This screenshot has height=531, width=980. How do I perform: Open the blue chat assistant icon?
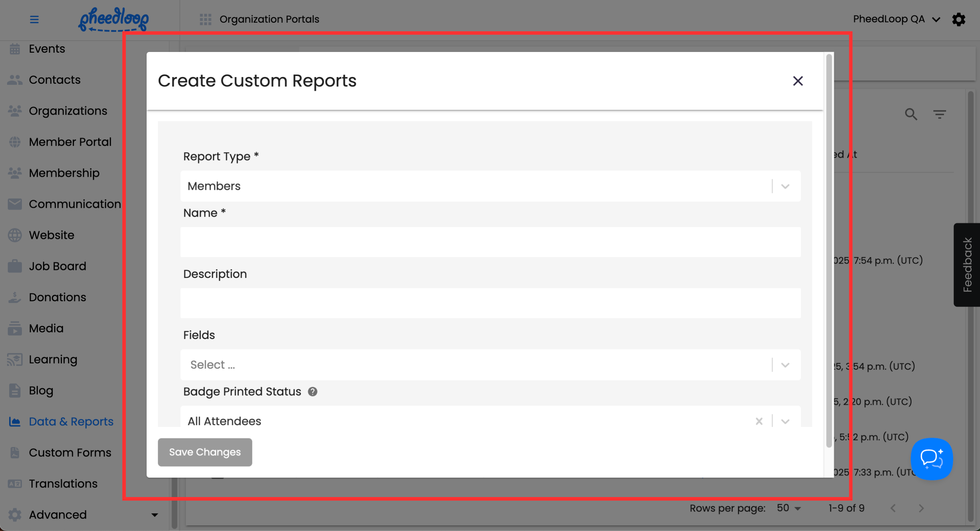(931, 459)
